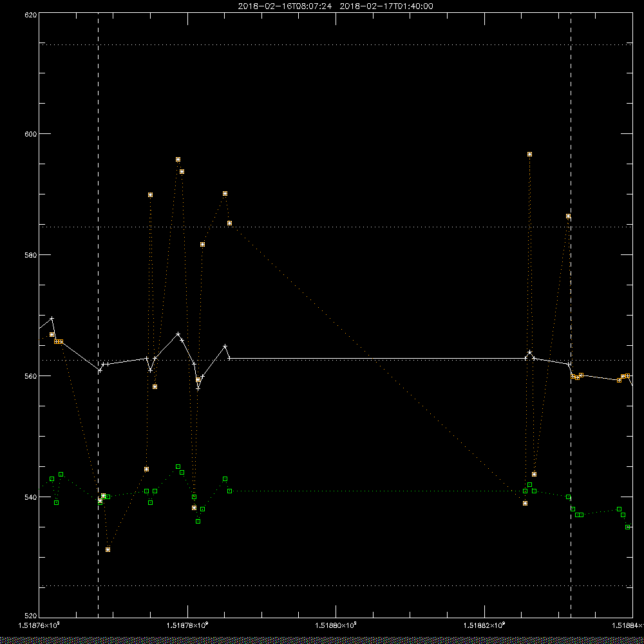Click the end timestamp 2018-02-17T01:40:00 in title
The height and width of the screenshot is (644, 644).
[386, 6]
